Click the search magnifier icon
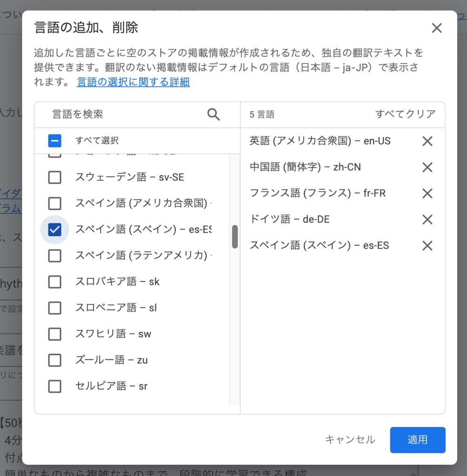This screenshot has width=467, height=476. pos(213,114)
